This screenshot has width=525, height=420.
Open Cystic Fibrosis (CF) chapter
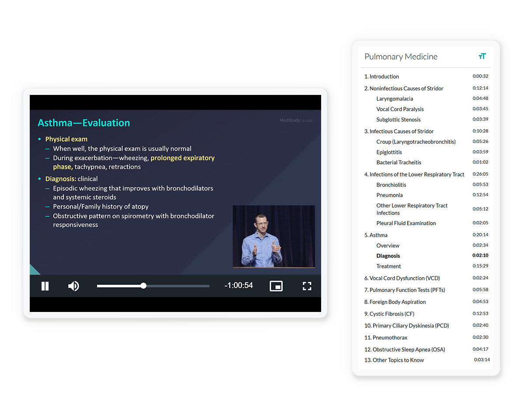pos(389,314)
